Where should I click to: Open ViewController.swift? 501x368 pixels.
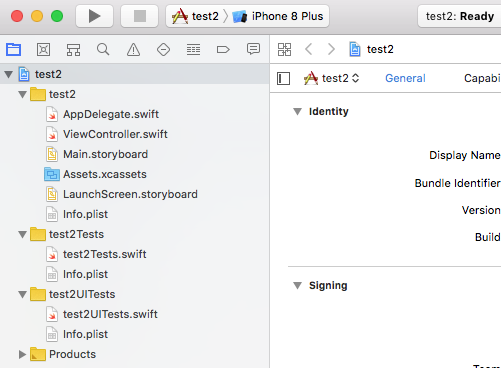[x=135, y=134]
